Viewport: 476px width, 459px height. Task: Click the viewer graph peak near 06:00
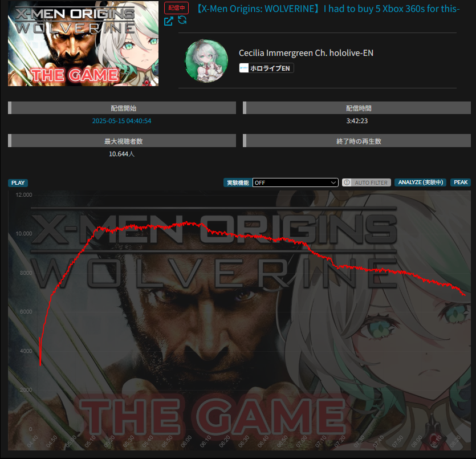tap(187, 223)
